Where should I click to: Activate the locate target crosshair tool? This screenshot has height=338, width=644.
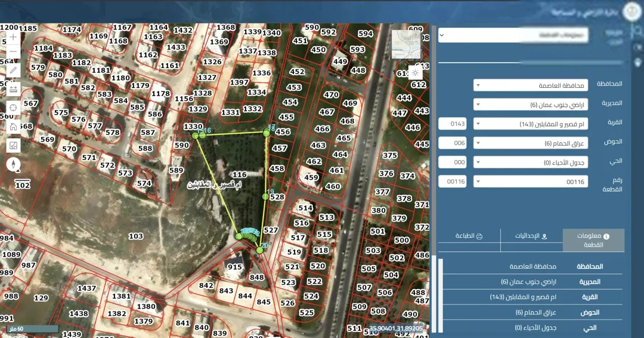coord(13,107)
